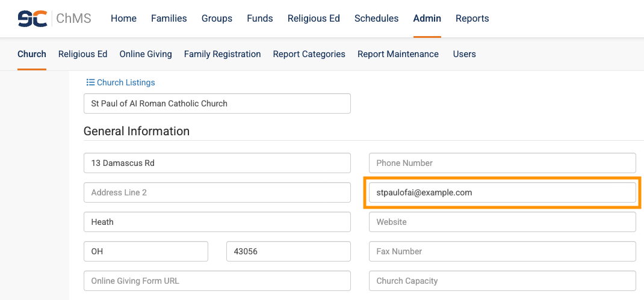The width and height of the screenshot is (644, 300).
Task: Focus the Church Capacity field
Action: [502, 281]
